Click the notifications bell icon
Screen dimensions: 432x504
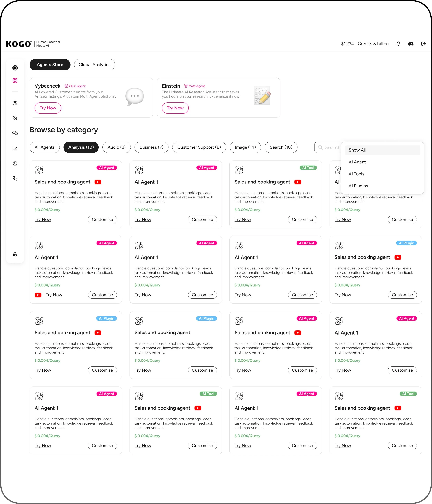coord(398,44)
